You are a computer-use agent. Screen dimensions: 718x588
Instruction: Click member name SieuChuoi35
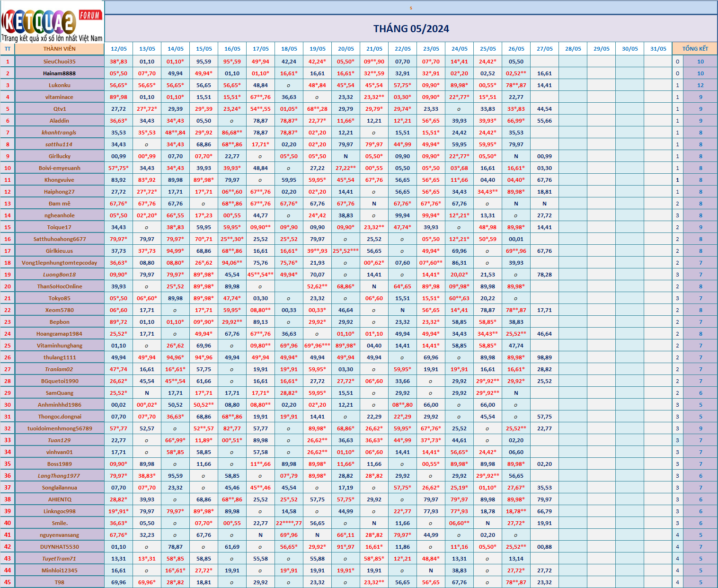pos(60,62)
